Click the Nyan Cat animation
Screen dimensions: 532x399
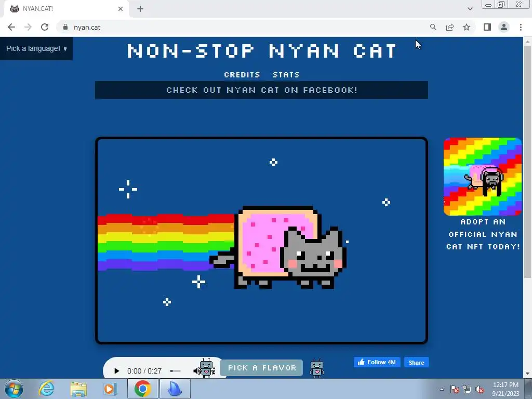pyautogui.click(x=262, y=241)
